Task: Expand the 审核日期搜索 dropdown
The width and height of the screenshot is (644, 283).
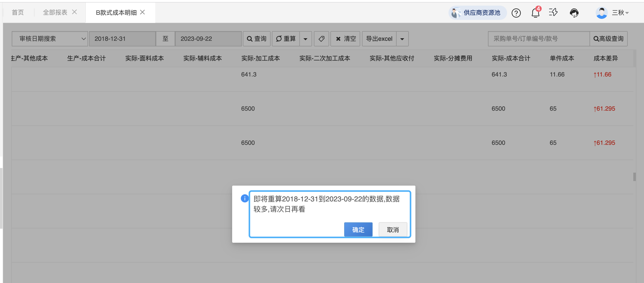Action: click(50, 39)
